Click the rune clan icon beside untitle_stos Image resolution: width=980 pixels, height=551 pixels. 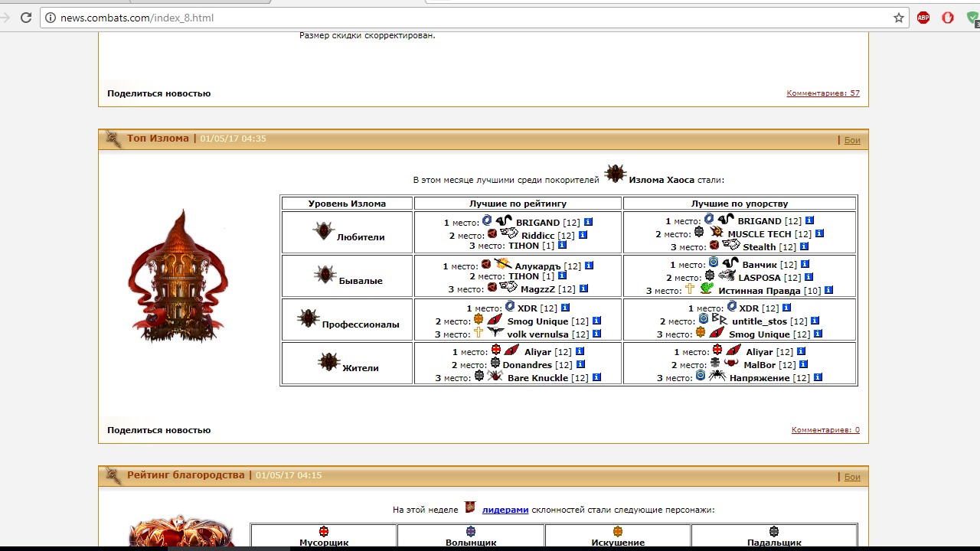720,319
